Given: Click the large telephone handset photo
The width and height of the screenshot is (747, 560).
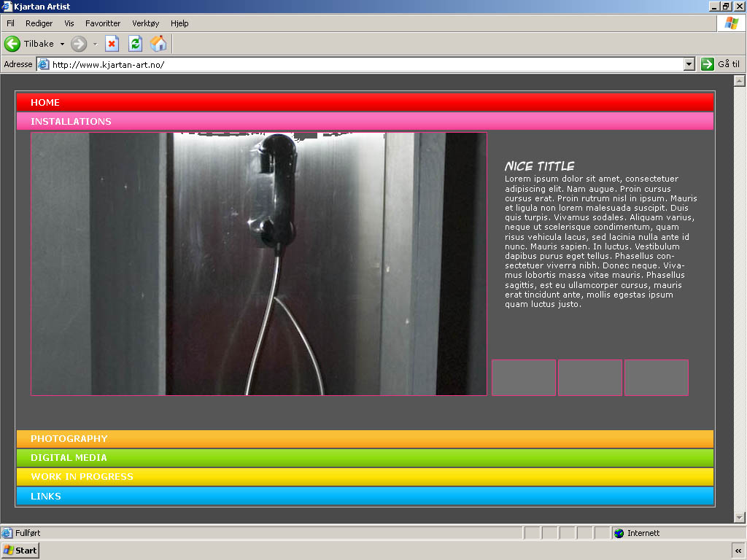Looking at the screenshot, I should pyautogui.click(x=259, y=264).
